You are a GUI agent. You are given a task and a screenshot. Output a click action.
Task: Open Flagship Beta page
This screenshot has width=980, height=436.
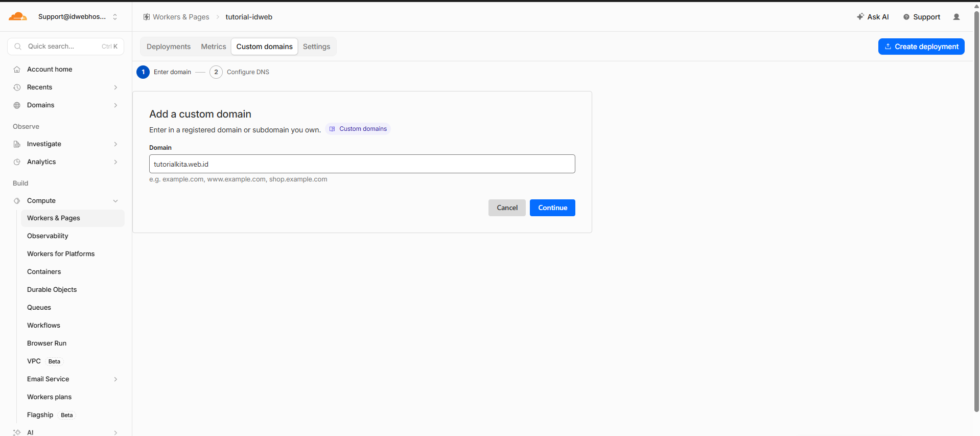(x=51, y=415)
